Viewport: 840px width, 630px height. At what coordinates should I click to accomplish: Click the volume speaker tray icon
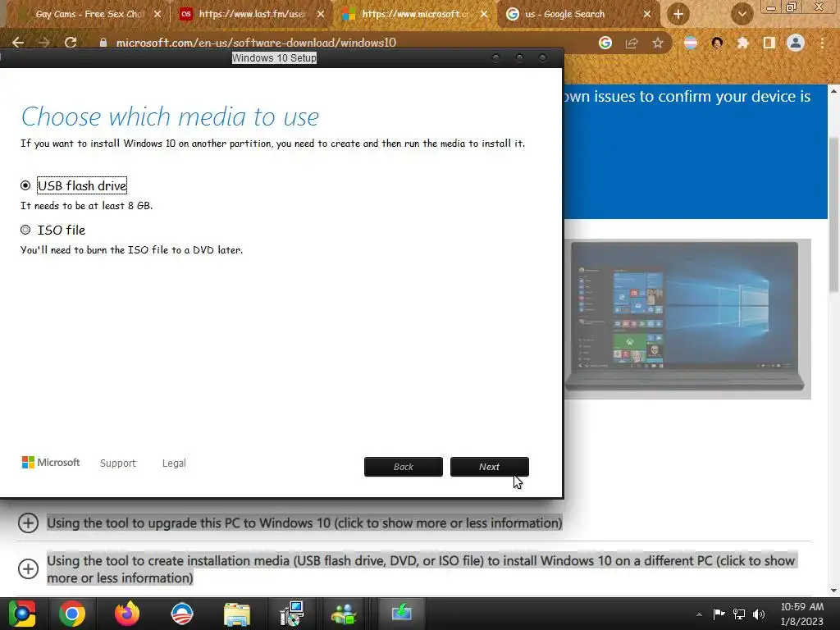click(759, 614)
